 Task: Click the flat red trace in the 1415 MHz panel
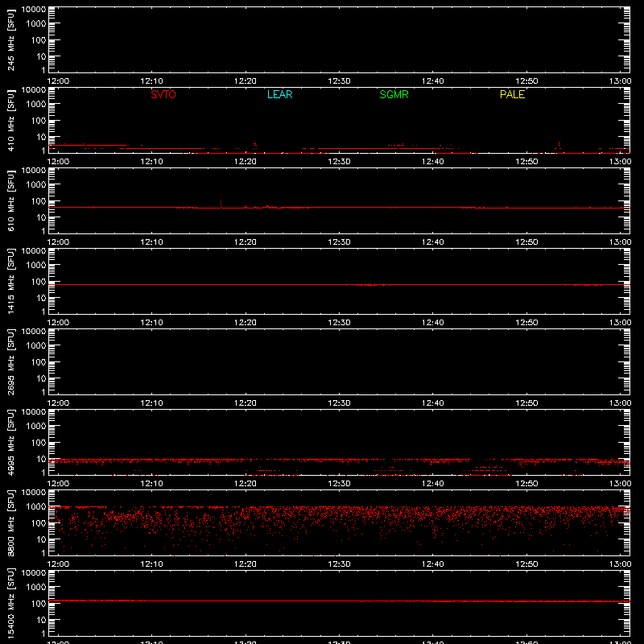click(339, 285)
